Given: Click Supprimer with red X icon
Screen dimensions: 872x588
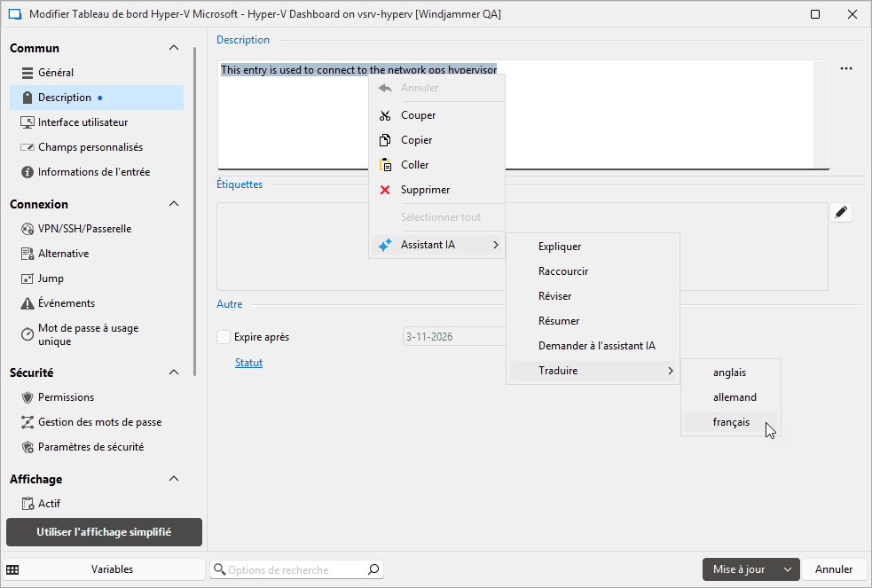Looking at the screenshot, I should (425, 190).
